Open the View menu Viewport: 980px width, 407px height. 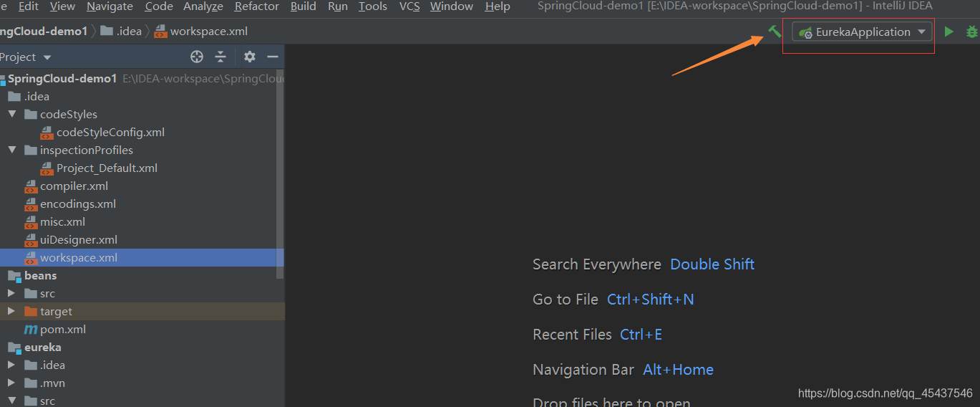(x=62, y=6)
